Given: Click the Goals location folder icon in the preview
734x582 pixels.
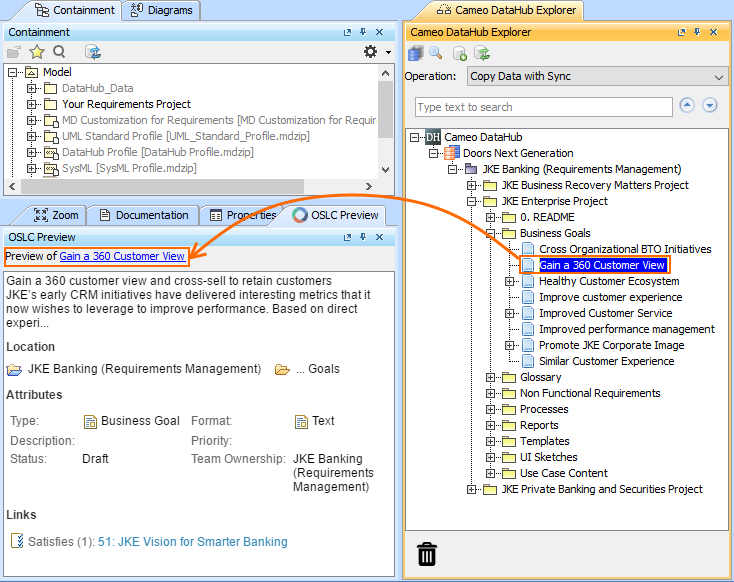Looking at the screenshot, I should coord(282,370).
